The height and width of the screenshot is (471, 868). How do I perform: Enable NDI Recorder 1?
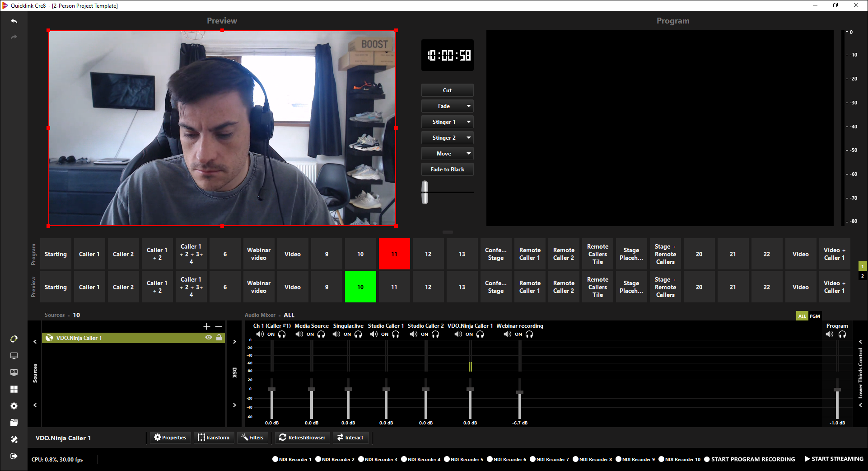(275, 459)
